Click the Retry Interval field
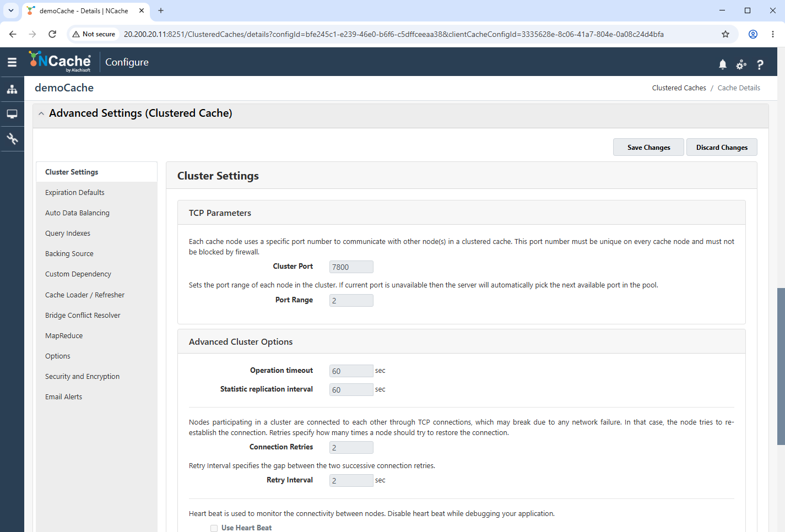 [x=351, y=480]
